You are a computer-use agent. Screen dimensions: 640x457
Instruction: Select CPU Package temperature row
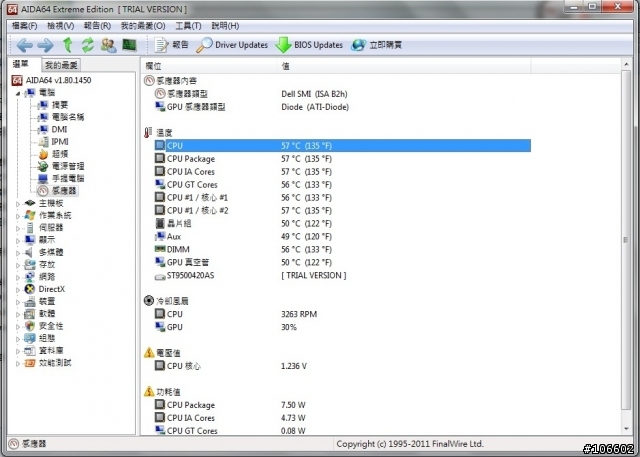pyautogui.click(x=343, y=159)
